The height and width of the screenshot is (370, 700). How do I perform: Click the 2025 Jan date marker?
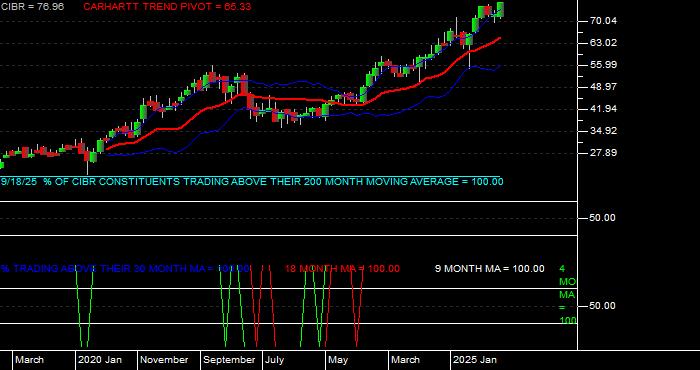[x=475, y=360]
